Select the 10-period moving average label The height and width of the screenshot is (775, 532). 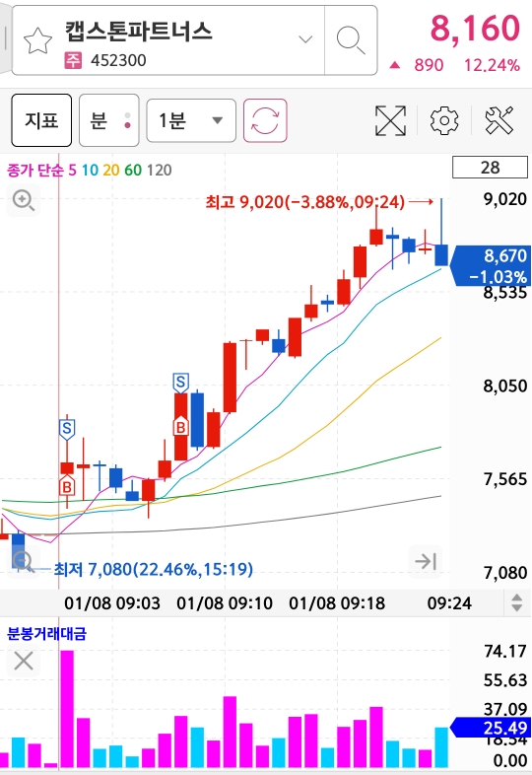pos(90,170)
